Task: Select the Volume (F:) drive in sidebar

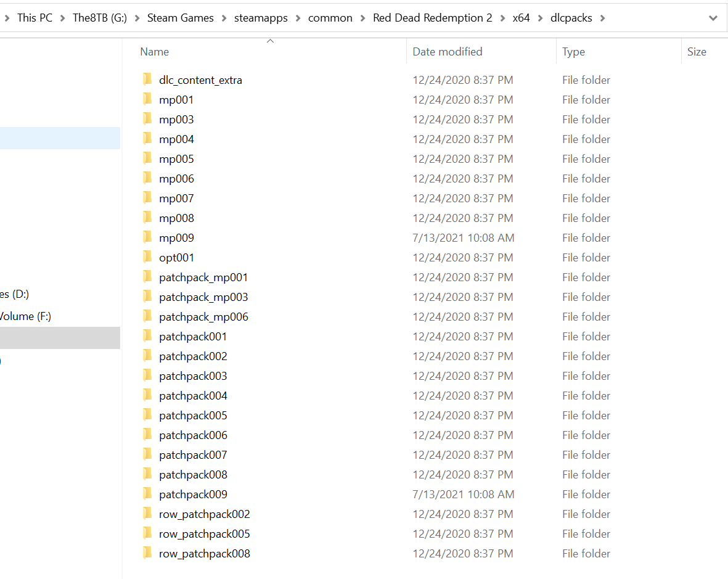Action: click(x=25, y=316)
